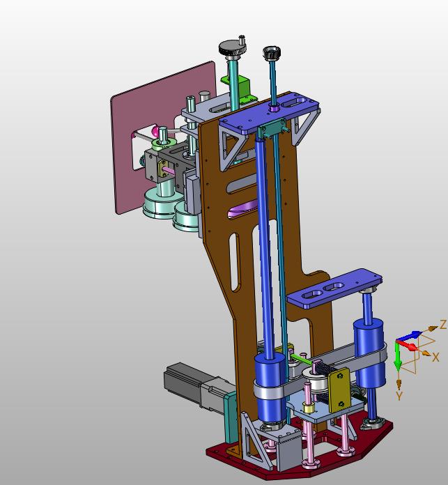Image resolution: width=448 pixels, height=485 pixels.
Task: Pick the right-hand blue cylinder
Action: point(370,353)
